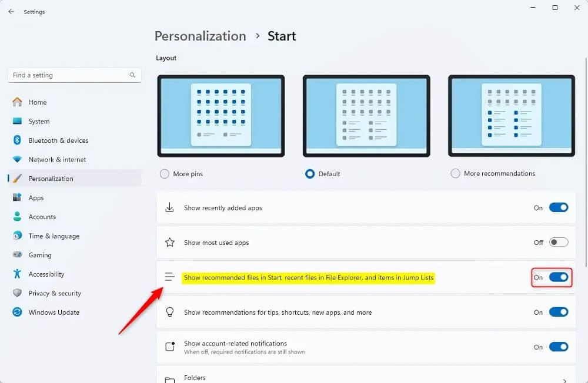Click the Gaming controller icon
This screenshot has height=383, width=588.
click(x=17, y=255)
